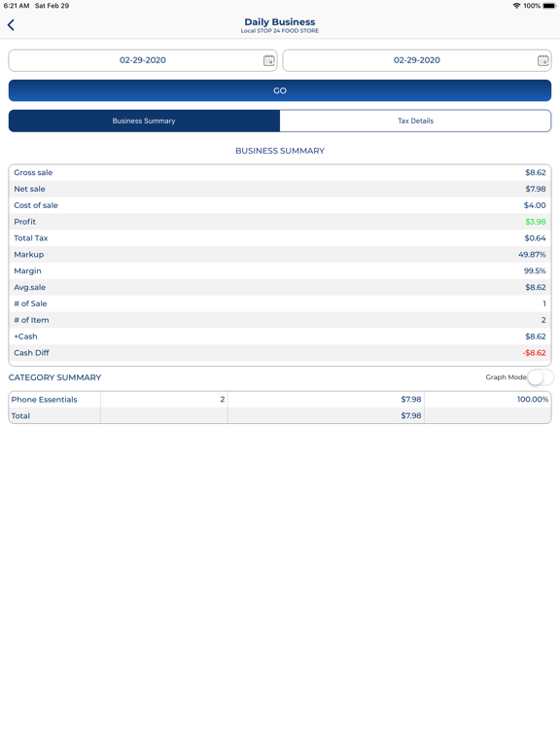Tap the back arrow icon
The image size is (560, 747).
click(x=11, y=24)
